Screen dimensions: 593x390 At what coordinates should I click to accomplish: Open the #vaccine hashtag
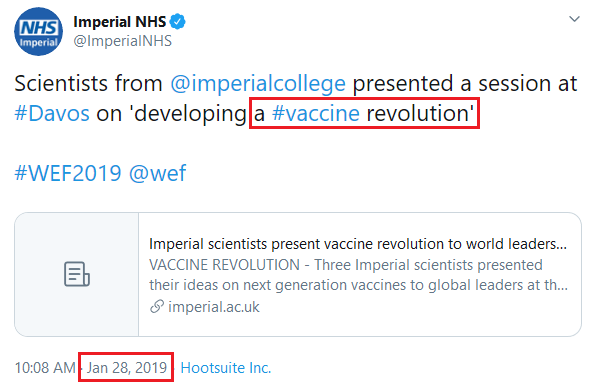tap(316, 113)
